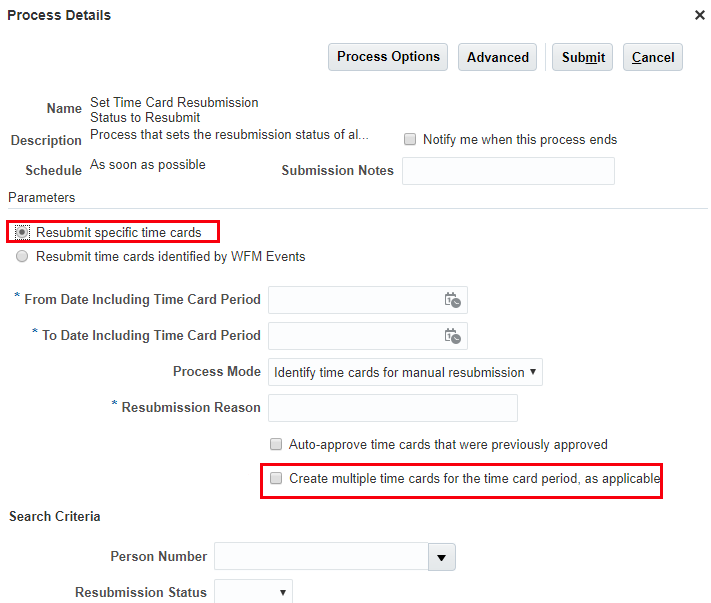Click the From Date Including Time Card Period field

tap(355, 300)
